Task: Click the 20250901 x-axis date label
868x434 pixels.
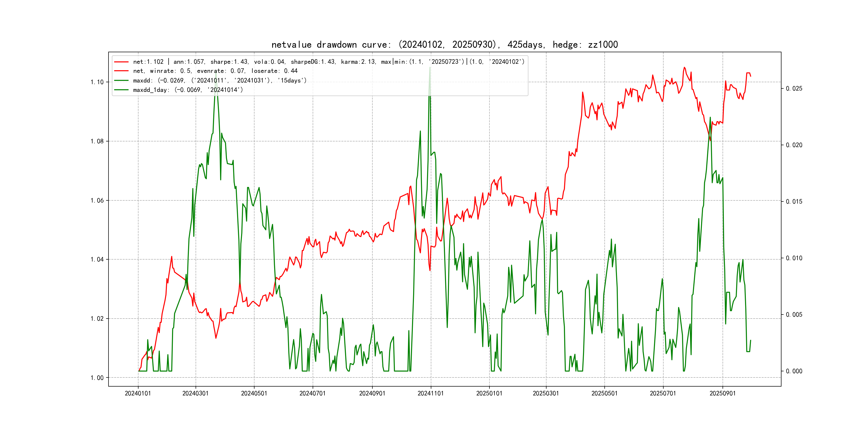Action: [723, 394]
